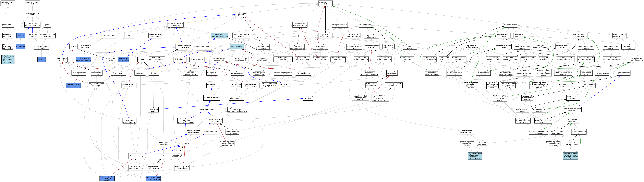Viewport: 644px width, 182px height.
Task: Select the highlighted 'multicellular organism development' node
Action: pos(219,36)
